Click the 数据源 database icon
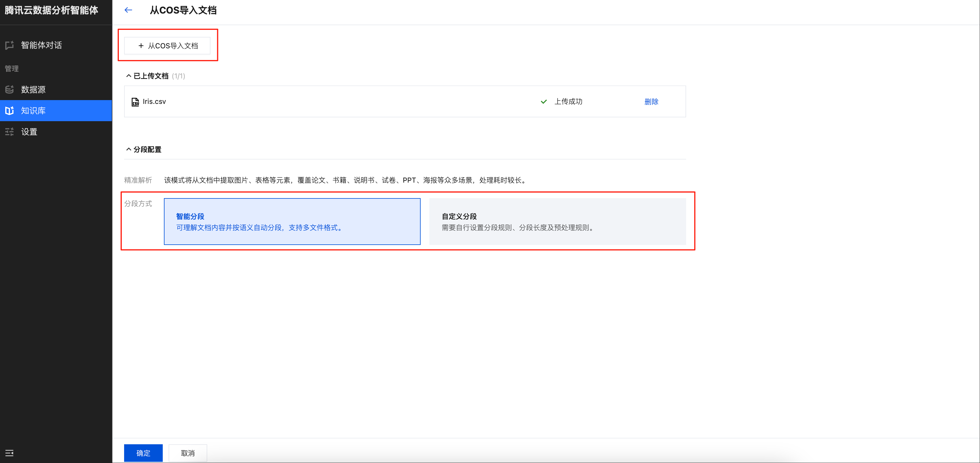The height and width of the screenshot is (463, 980). click(9, 89)
